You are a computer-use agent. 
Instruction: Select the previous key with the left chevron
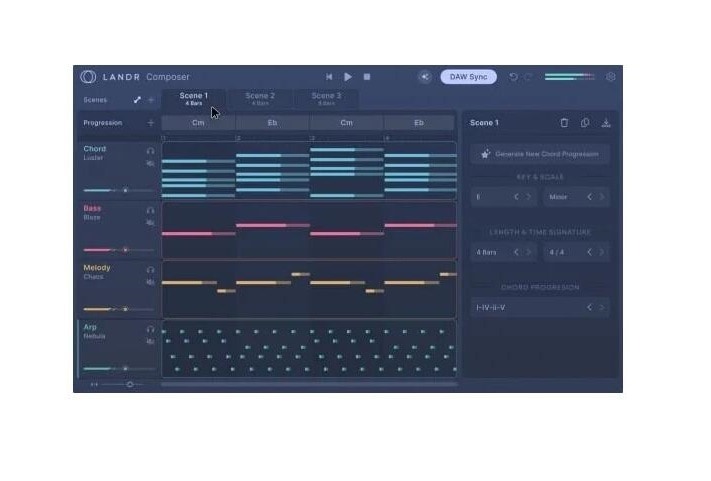coord(516,197)
